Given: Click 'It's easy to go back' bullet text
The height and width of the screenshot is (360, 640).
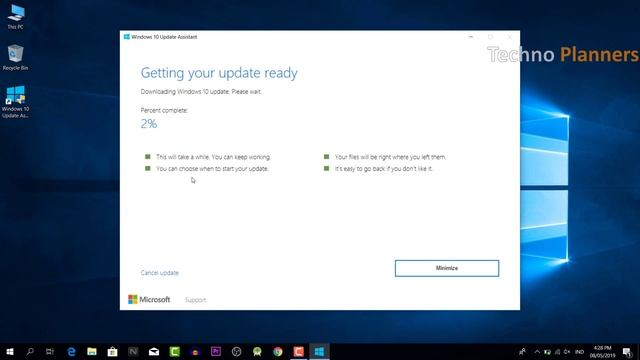Looking at the screenshot, I should (383, 169).
